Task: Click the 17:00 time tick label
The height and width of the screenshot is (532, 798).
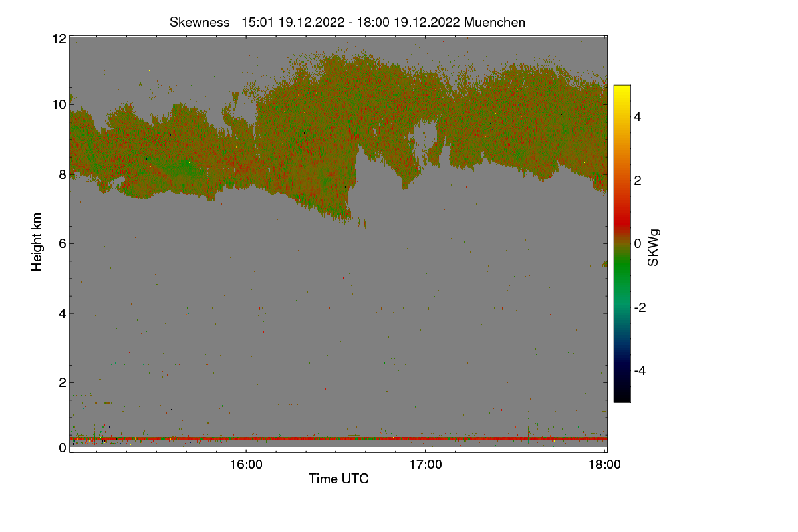Action: pos(425,465)
